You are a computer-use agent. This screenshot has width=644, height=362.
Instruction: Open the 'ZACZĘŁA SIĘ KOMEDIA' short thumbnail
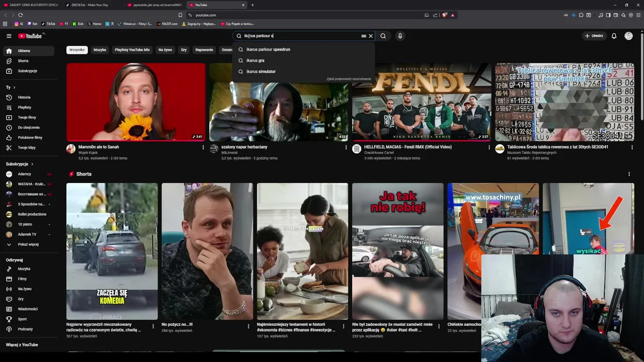point(112,251)
